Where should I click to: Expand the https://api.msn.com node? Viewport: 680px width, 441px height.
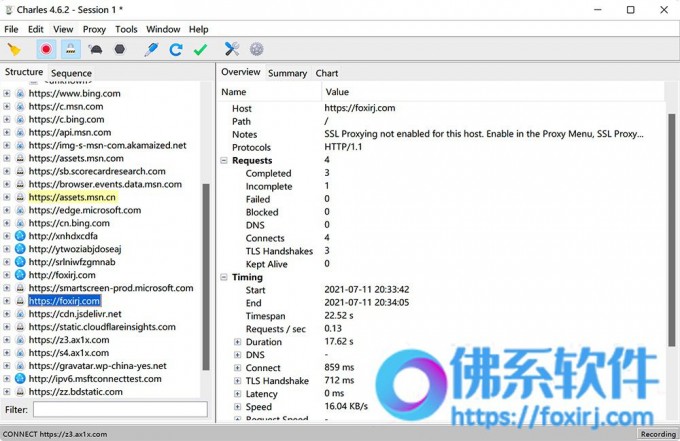(x=7, y=132)
